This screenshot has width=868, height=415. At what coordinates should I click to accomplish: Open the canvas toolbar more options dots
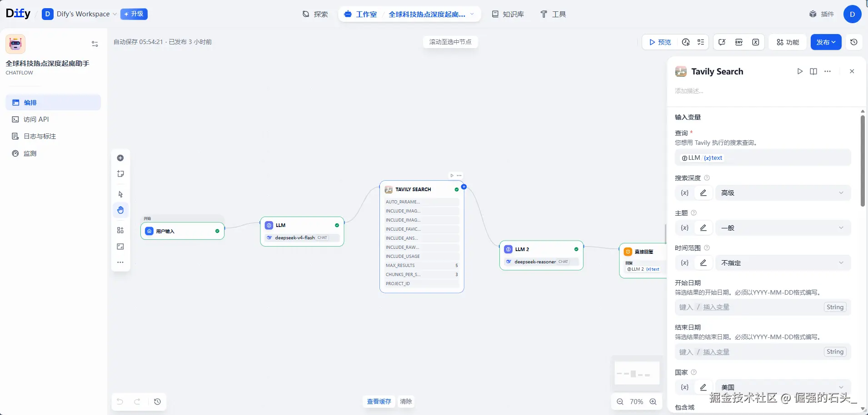120,262
